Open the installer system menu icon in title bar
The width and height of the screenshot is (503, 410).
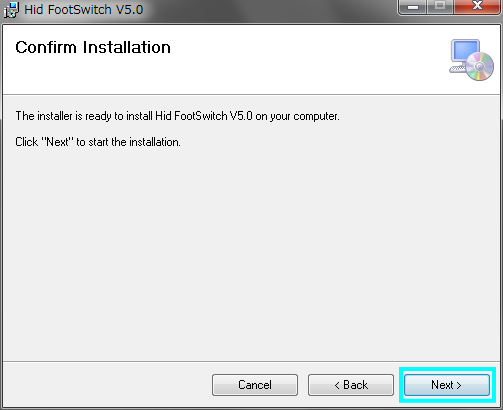point(11,10)
